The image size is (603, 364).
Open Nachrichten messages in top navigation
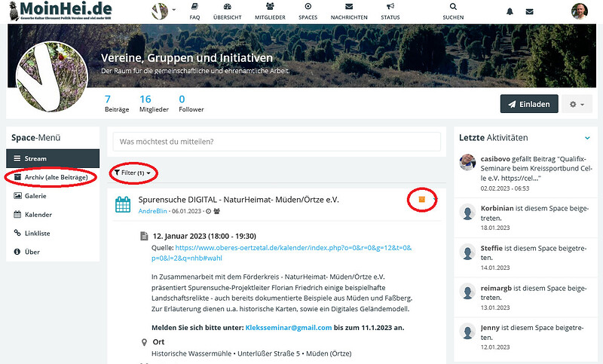pos(349,11)
